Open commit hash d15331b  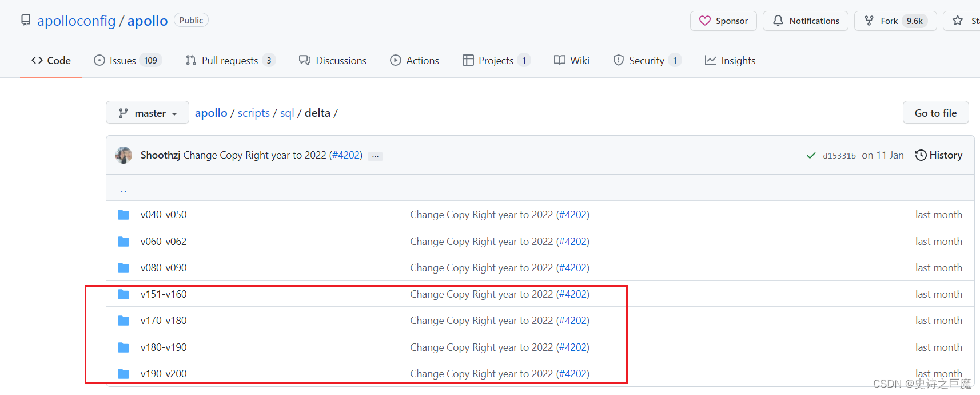[x=839, y=156]
